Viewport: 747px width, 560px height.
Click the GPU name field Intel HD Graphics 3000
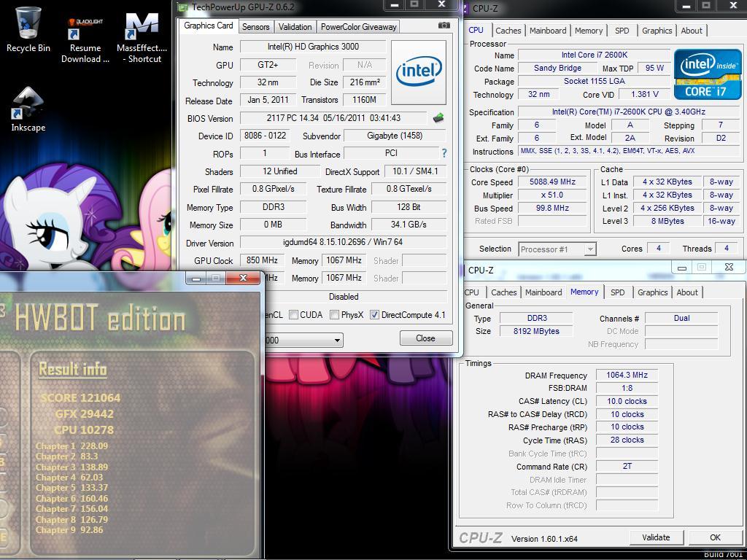click(313, 47)
